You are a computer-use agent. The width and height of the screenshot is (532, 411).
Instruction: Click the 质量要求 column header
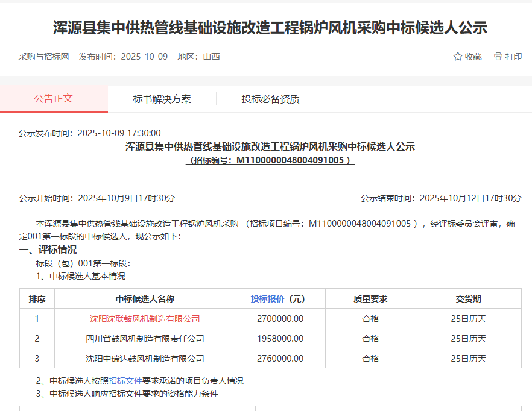pos(370,299)
